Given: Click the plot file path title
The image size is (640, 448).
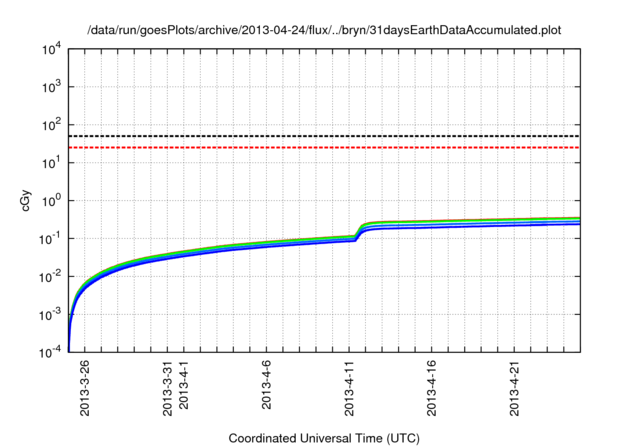Looking at the screenshot, I should (325, 30).
